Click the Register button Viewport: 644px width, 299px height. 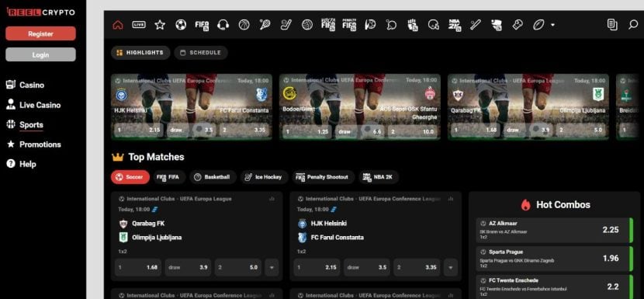click(x=40, y=33)
